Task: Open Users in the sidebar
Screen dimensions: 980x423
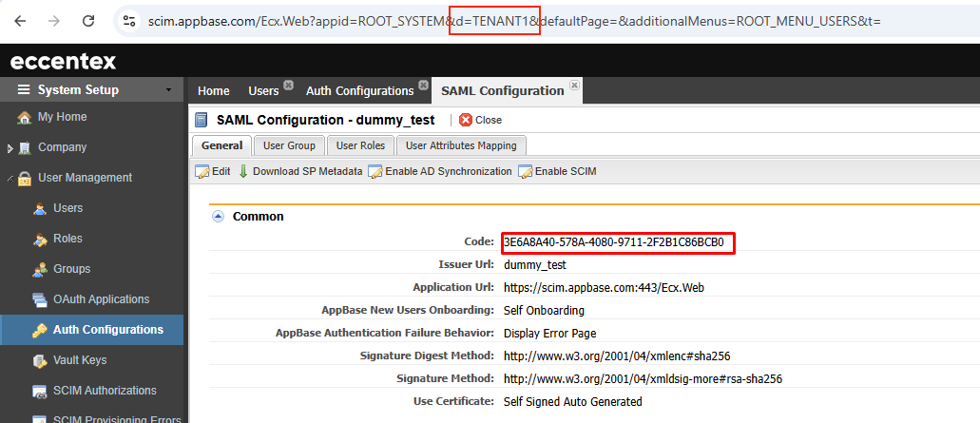Action: pos(67,208)
